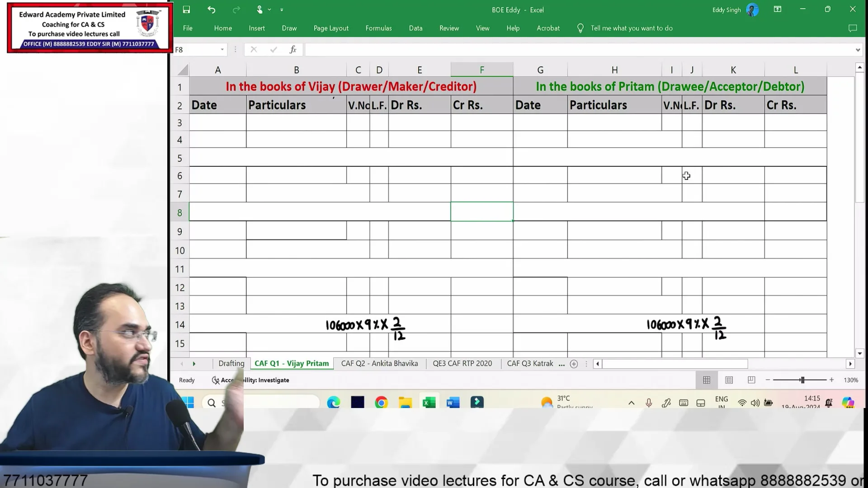This screenshot has height=488, width=868.
Task: Open the Customize Quick Access Toolbar dropdown
Action: click(282, 9)
